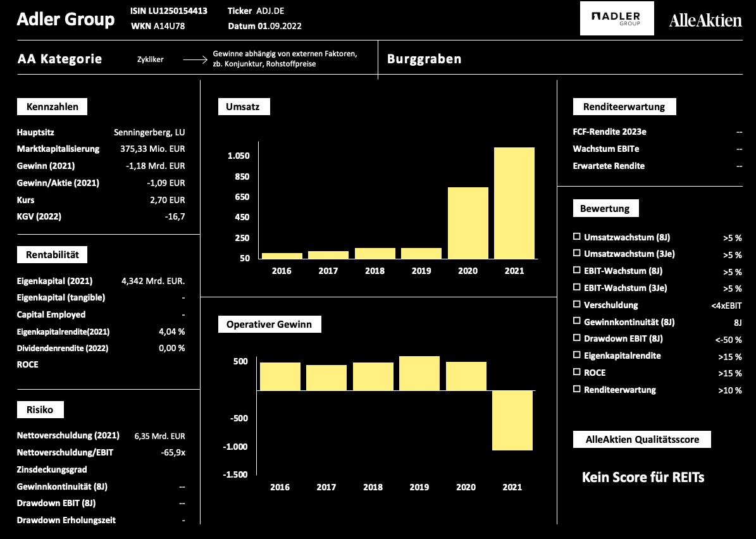Toggle the Gewinnkontinuität (8J) checkbox in Bewertung
The height and width of the screenshot is (539, 756).
pos(576,321)
